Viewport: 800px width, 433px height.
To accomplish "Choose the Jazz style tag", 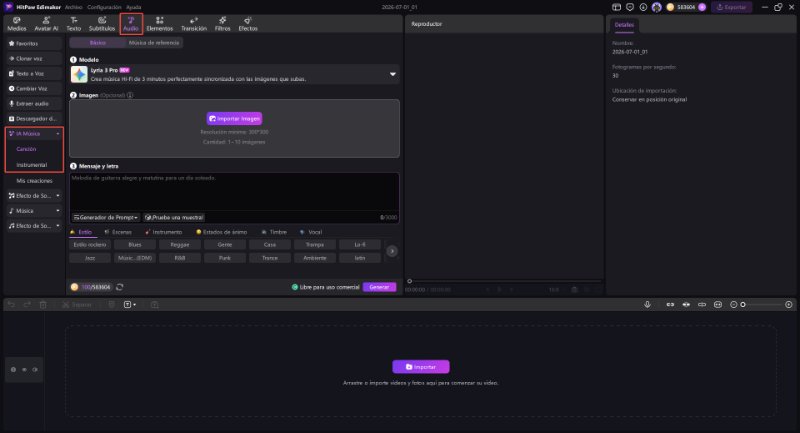I will (x=90, y=258).
